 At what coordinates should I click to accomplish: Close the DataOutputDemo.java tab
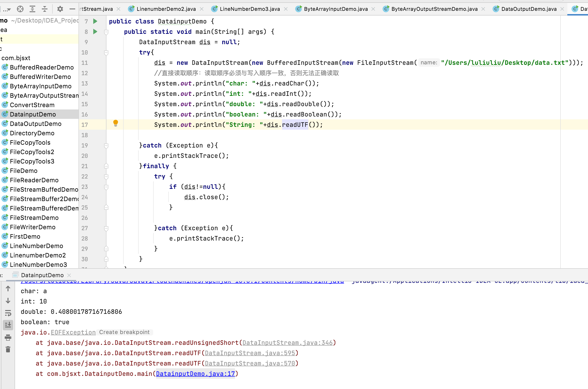click(562, 9)
